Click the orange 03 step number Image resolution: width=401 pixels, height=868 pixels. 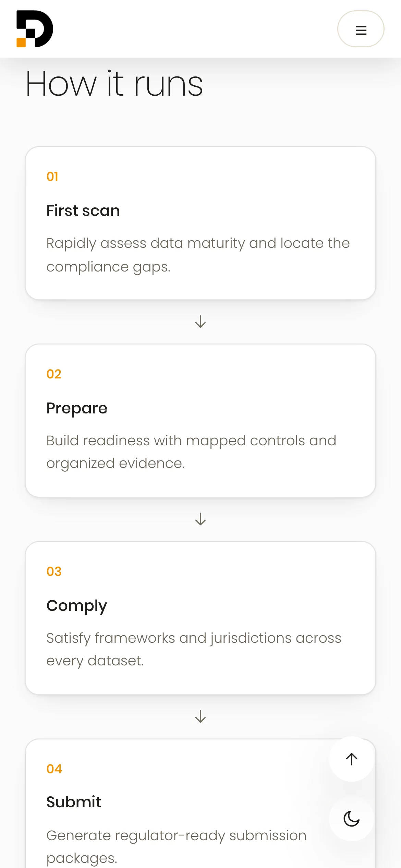(x=54, y=571)
